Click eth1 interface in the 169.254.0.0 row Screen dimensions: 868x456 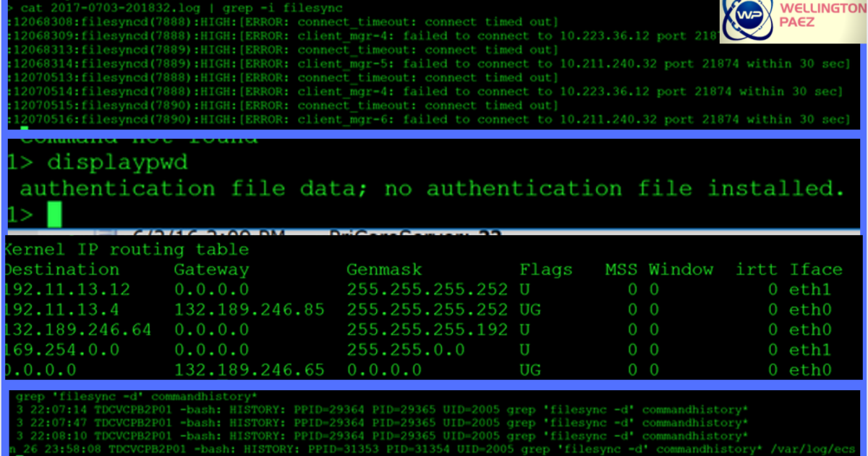pos(810,350)
